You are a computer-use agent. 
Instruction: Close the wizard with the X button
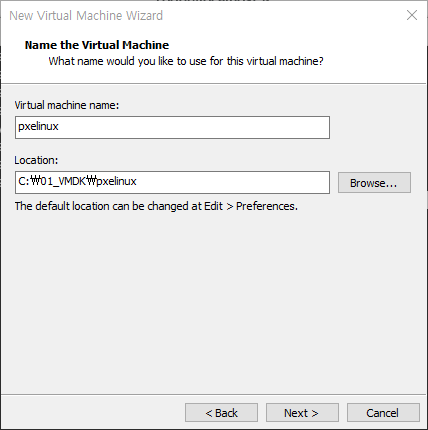coord(412,15)
